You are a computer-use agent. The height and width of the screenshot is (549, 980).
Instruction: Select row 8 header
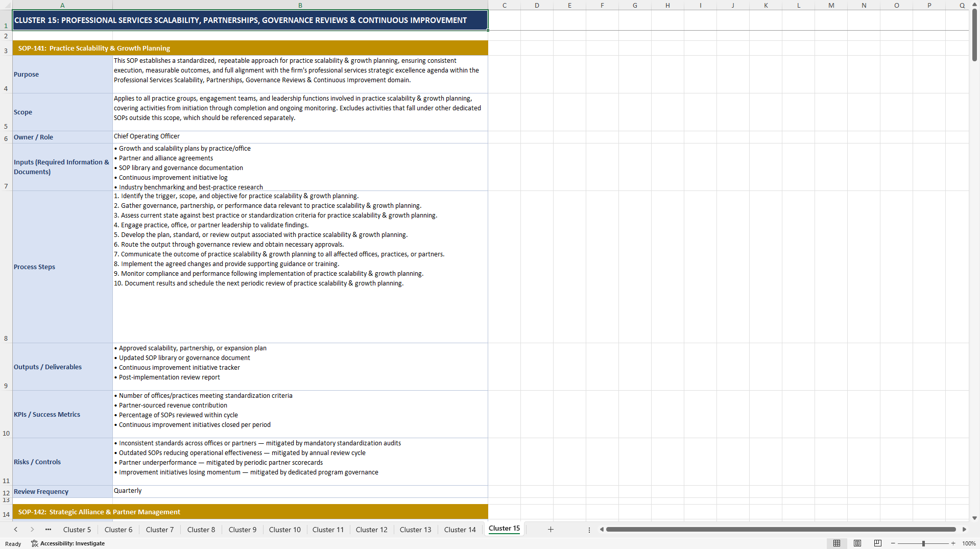click(x=6, y=267)
